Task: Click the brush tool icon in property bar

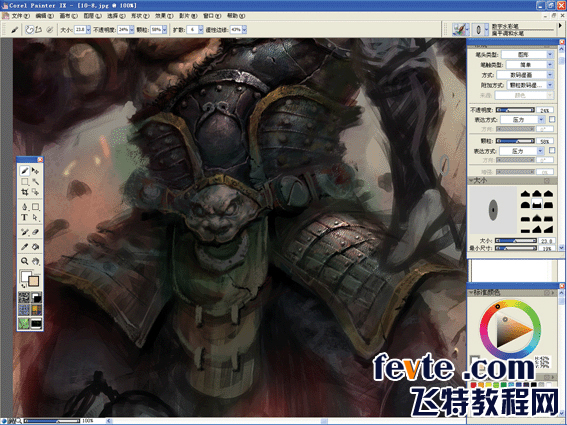Action: pos(14,30)
